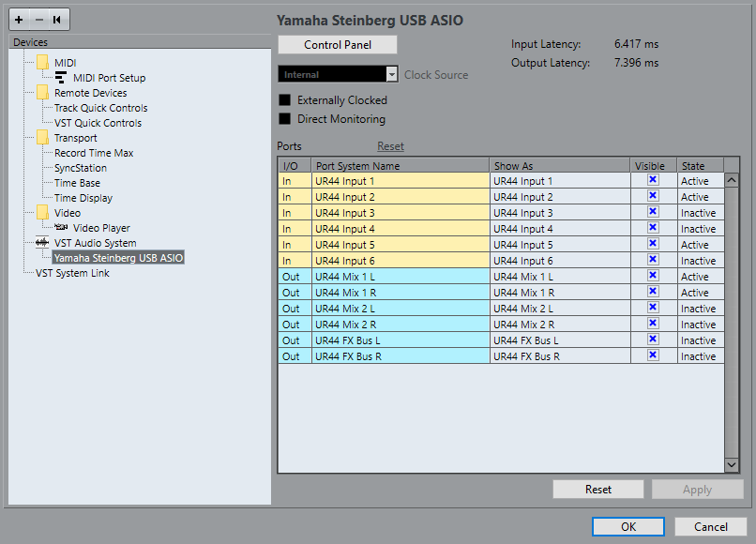Select the Transport tree label
The height and width of the screenshot is (544, 756).
(75, 138)
